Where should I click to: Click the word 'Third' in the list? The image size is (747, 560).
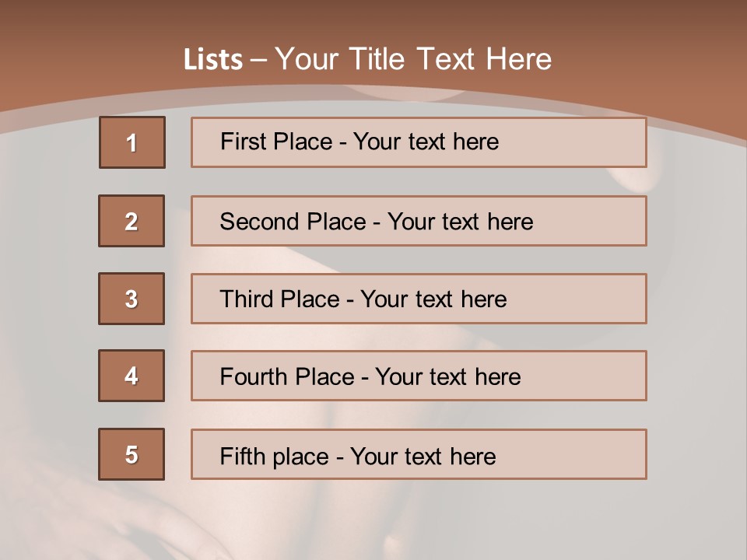tap(246, 299)
